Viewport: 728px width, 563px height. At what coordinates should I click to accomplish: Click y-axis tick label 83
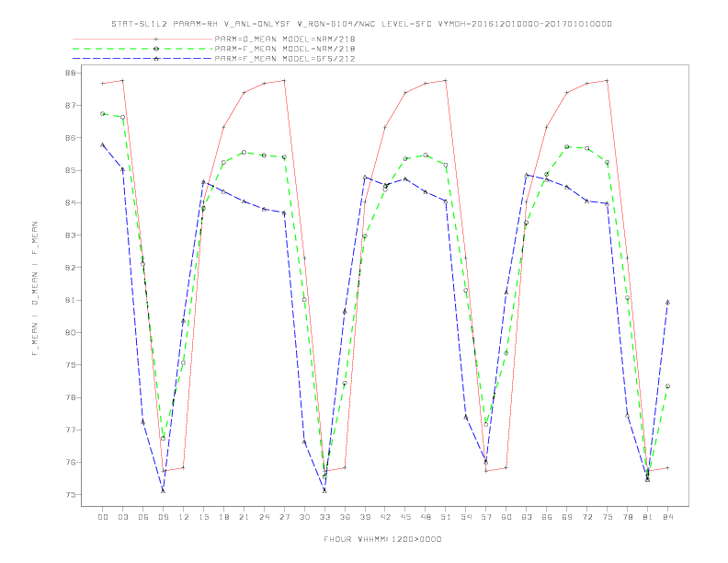click(x=70, y=236)
